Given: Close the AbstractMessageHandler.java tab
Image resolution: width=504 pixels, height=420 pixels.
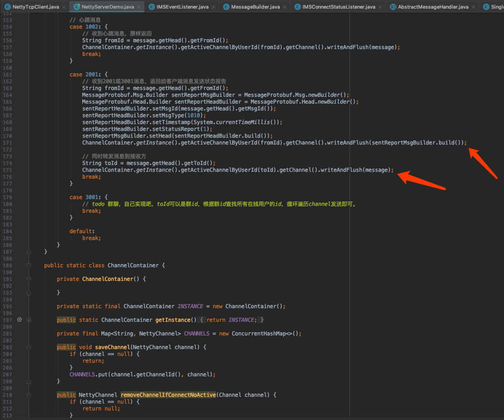Looking at the screenshot, I should (x=473, y=7).
